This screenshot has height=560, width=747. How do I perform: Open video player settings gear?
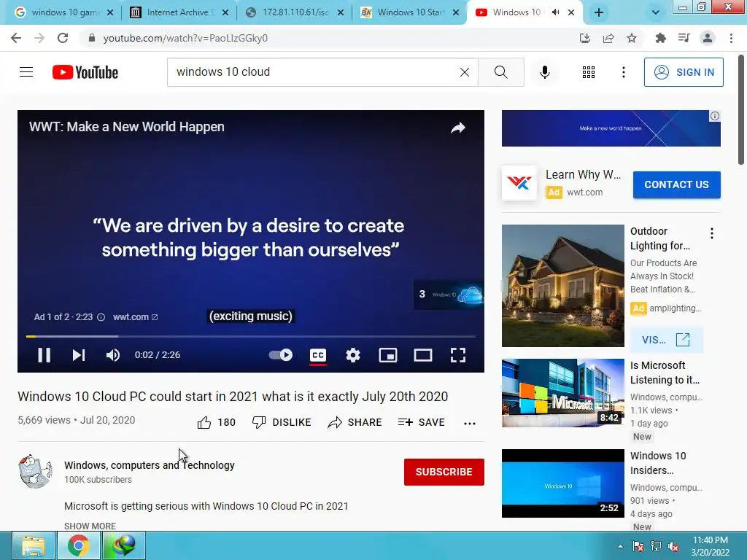click(353, 355)
